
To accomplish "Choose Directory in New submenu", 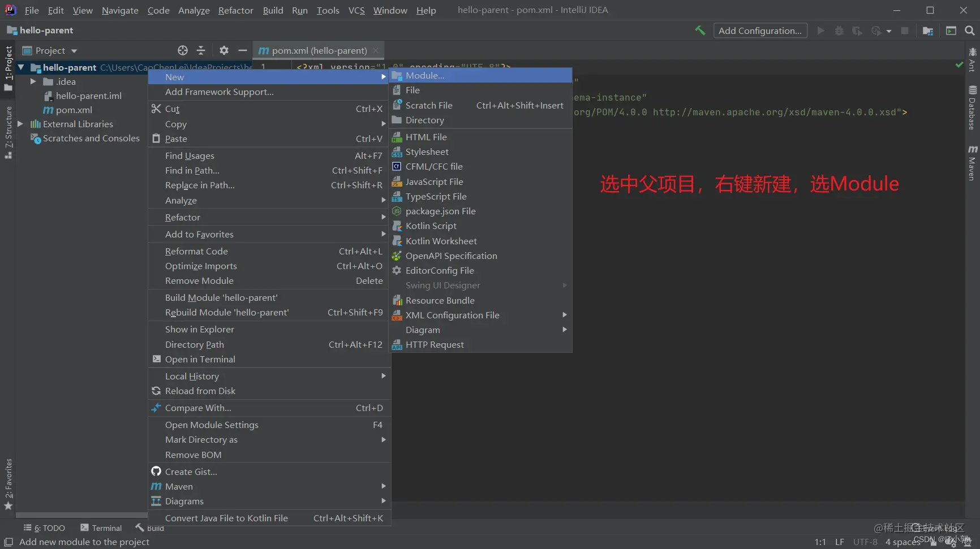I will coord(480,120).
